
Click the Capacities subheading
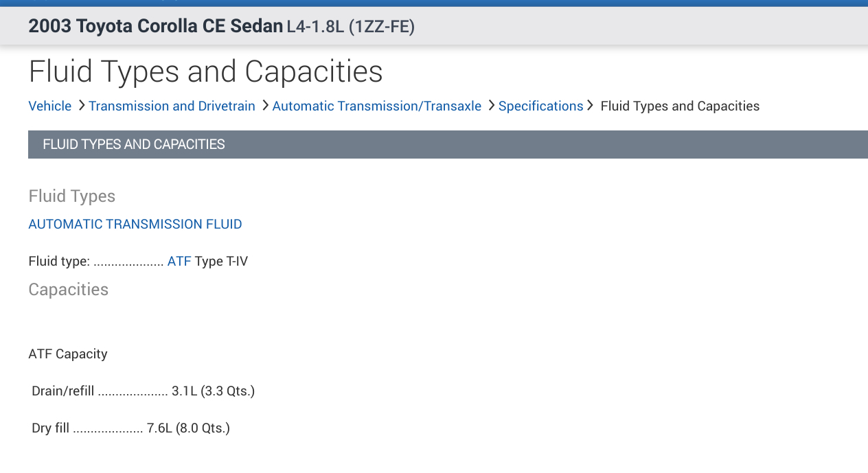(x=69, y=290)
